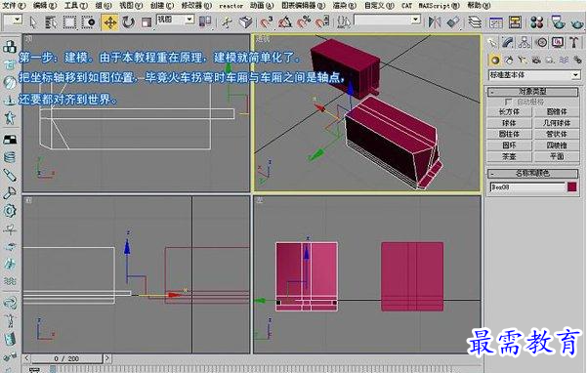Select the Lights category icon
This screenshot has height=373, width=588.
pyautogui.click(x=523, y=60)
